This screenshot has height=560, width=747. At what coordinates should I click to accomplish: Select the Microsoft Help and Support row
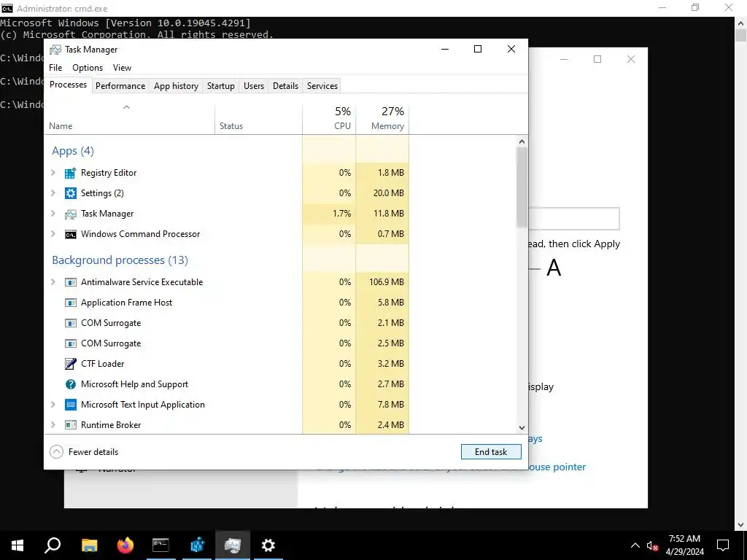coord(227,384)
